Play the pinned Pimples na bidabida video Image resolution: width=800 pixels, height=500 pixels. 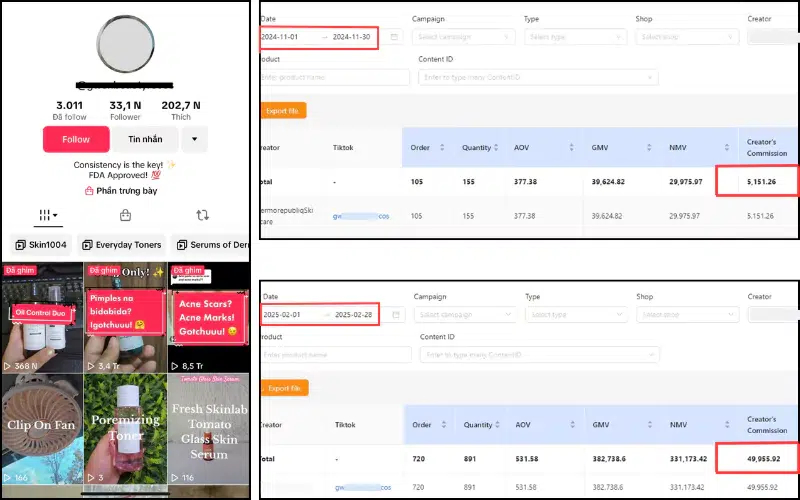126,317
